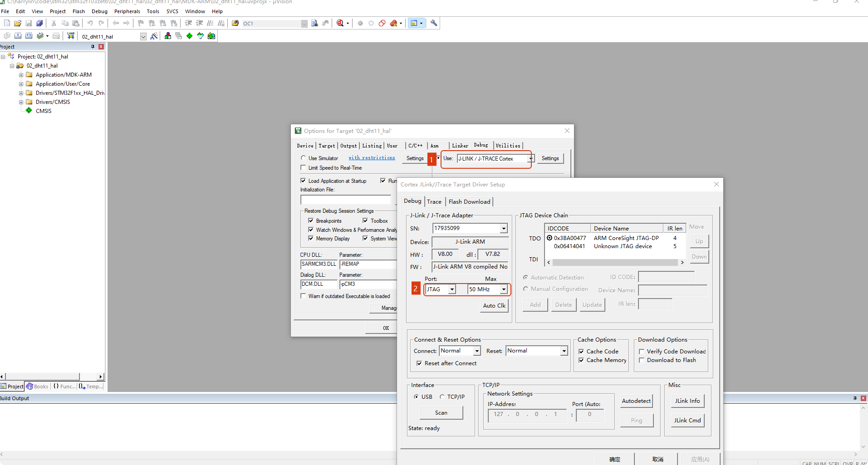
Task: Click the Download (LOAD) to flash icon
Action: pyautogui.click(x=71, y=36)
